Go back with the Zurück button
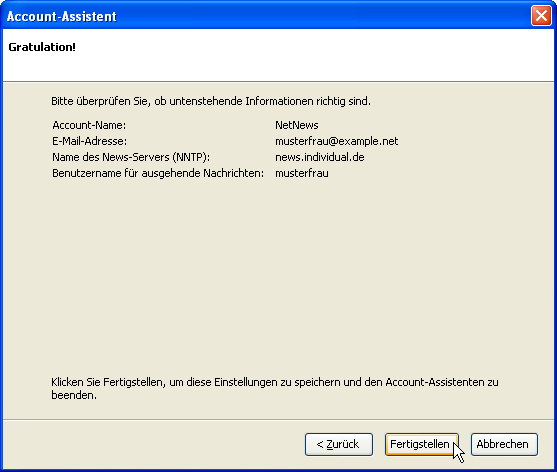Image resolution: width=557 pixels, height=472 pixels. (x=339, y=444)
